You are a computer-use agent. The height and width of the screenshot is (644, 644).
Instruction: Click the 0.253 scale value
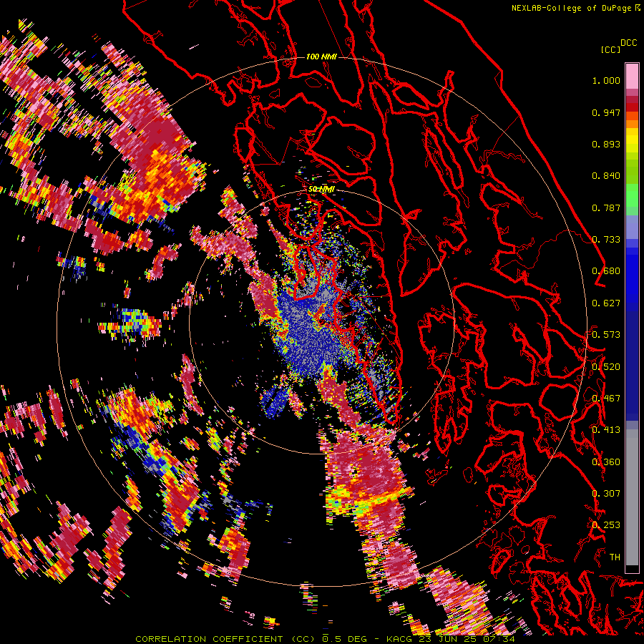click(x=606, y=525)
